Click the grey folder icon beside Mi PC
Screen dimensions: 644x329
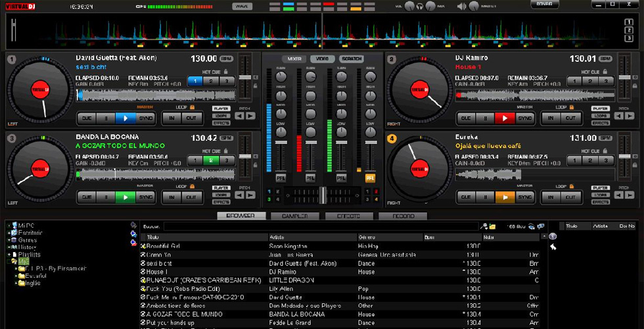[x=133, y=225]
